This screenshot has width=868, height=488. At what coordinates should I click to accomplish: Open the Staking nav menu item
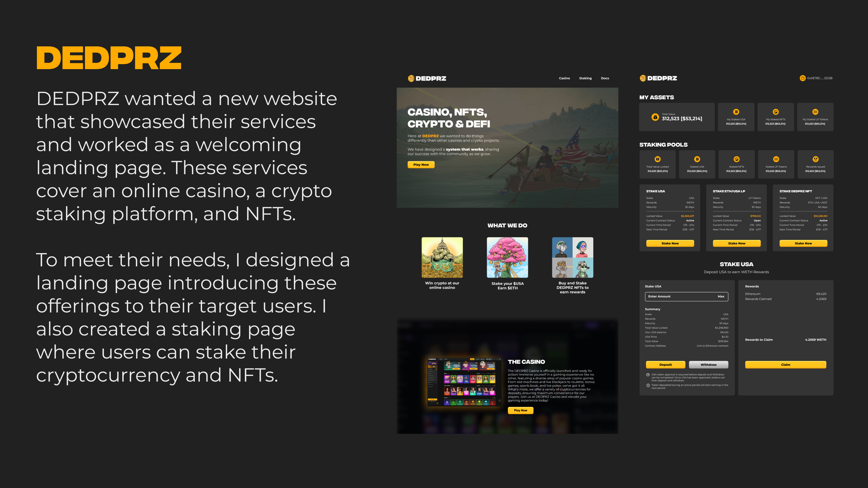click(585, 78)
